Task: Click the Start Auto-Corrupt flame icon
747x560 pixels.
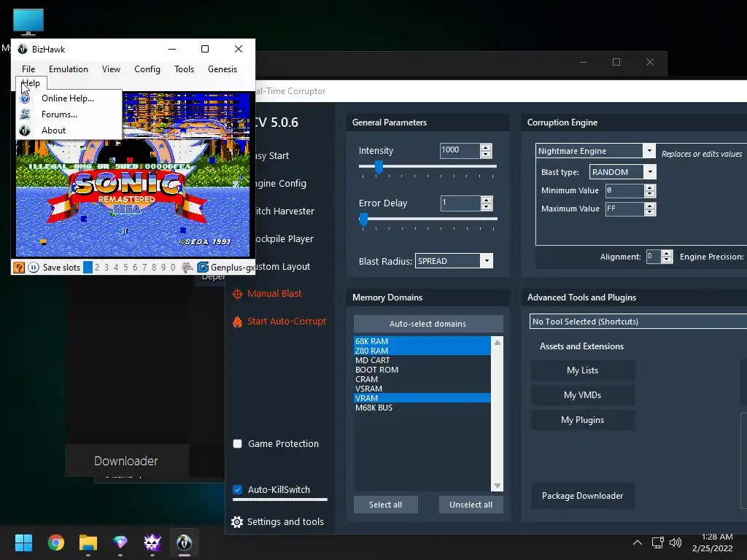Action: [x=237, y=322]
